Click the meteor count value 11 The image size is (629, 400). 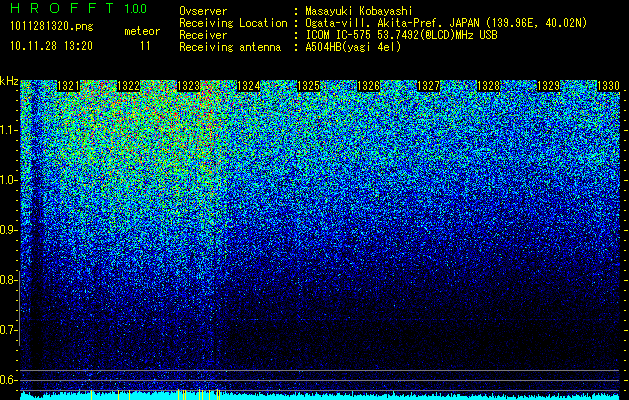point(145,46)
